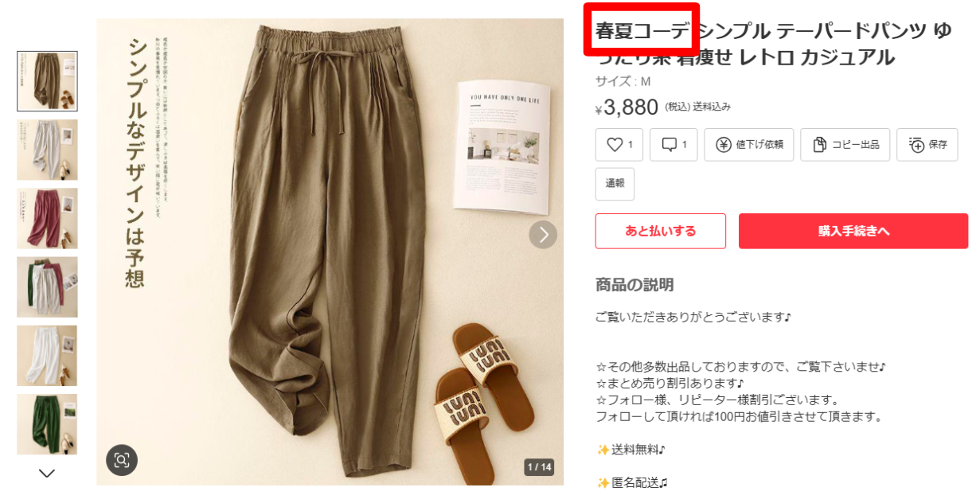Click the 通報 report button
980x503 pixels.
(615, 184)
